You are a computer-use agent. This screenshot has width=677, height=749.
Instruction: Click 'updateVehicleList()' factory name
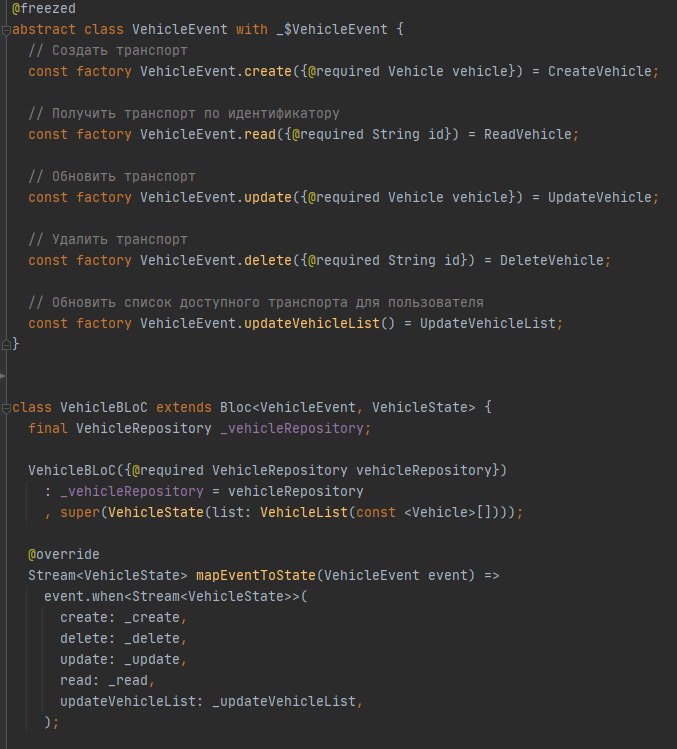click(320, 324)
